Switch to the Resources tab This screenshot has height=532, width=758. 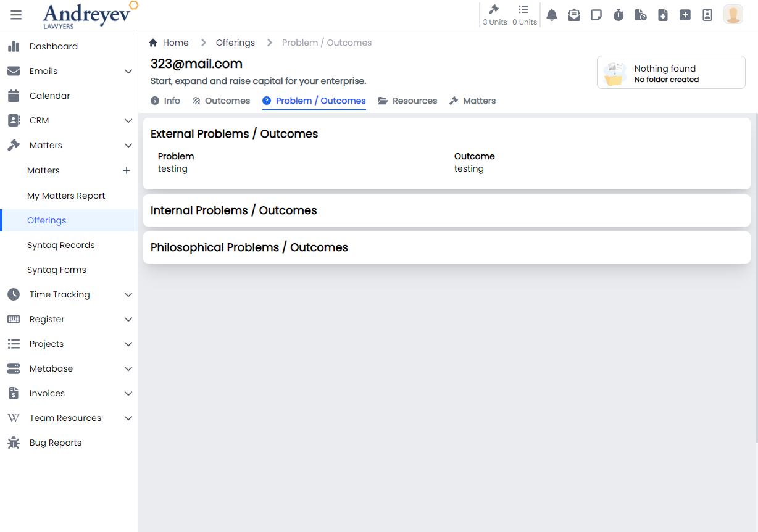click(408, 101)
